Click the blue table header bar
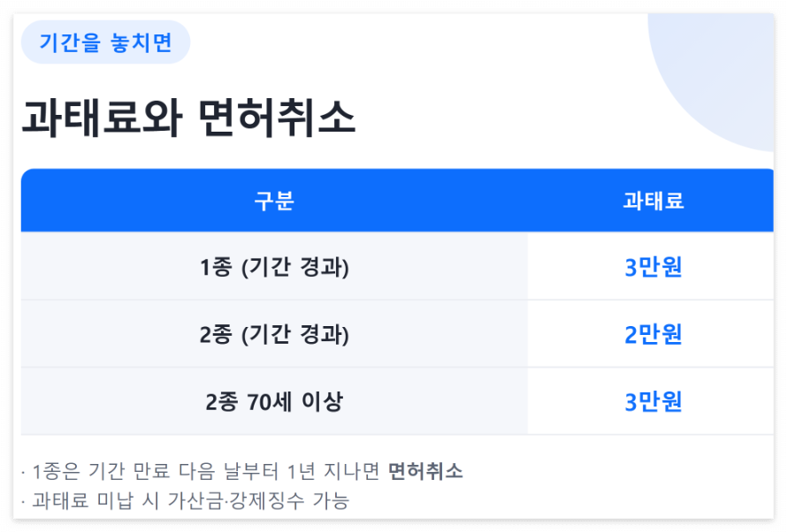The width and height of the screenshot is (787, 532). [397, 200]
